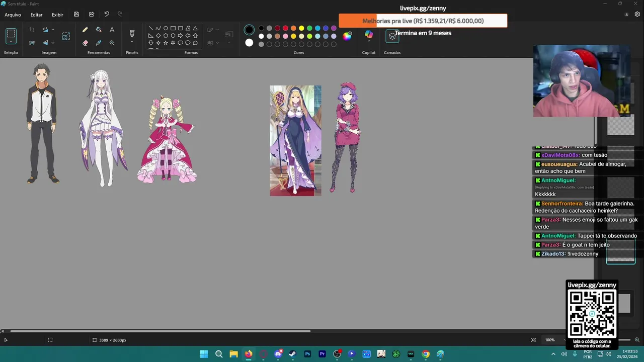Open the Seleção options dropdown arrow
644x362 pixels.
[11, 42]
